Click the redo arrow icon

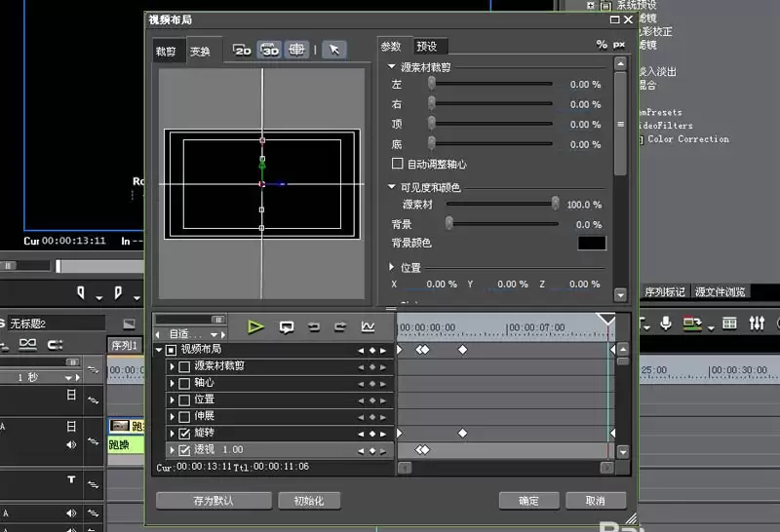click(340, 326)
